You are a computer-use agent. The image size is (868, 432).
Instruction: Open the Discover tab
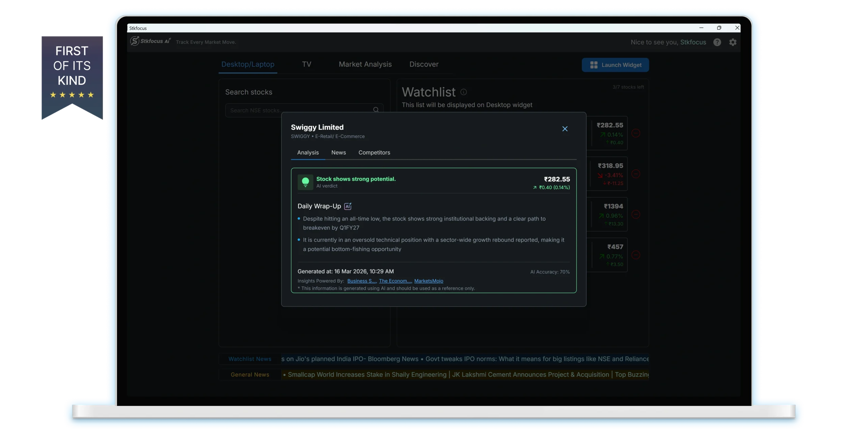click(x=424, y=64)
